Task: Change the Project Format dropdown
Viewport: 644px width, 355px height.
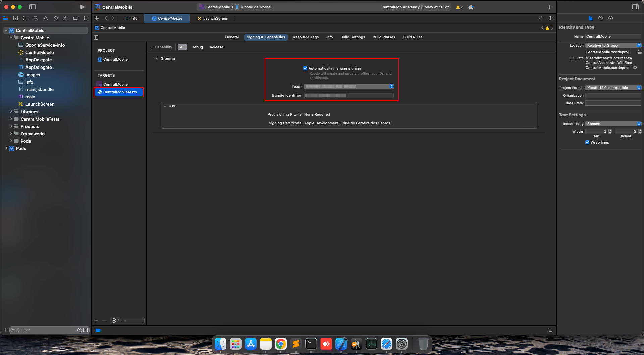Action: [613, 88]
